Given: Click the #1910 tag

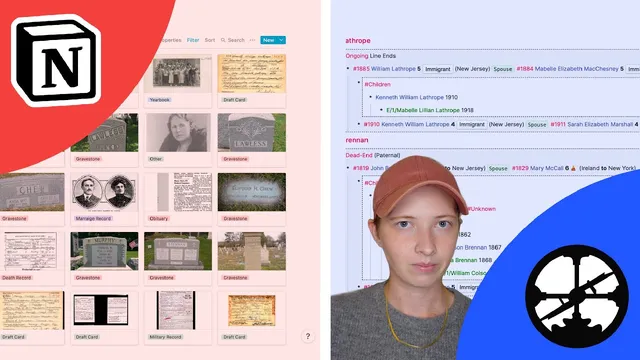Looking at the screenshot, I should click(x=371, y=124).
